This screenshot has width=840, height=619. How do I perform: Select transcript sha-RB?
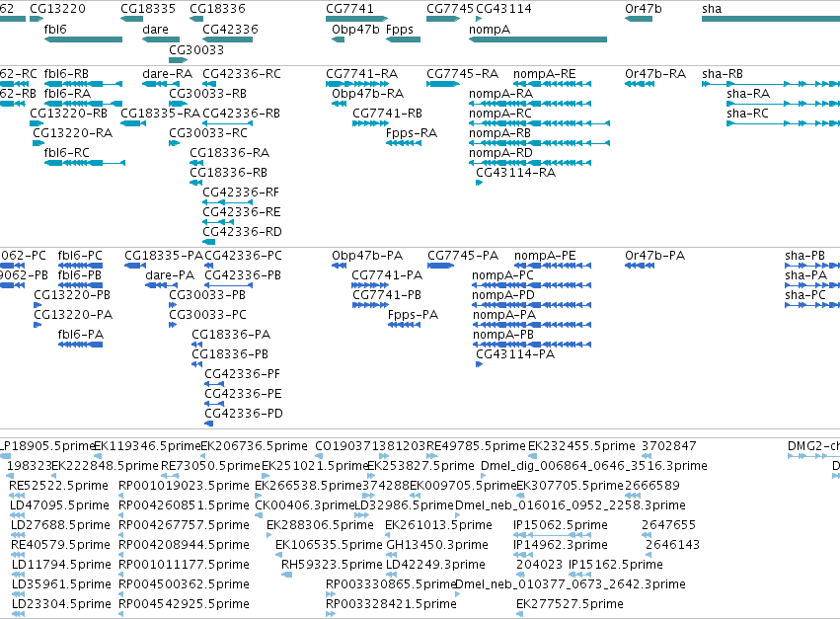pos(723,73)
